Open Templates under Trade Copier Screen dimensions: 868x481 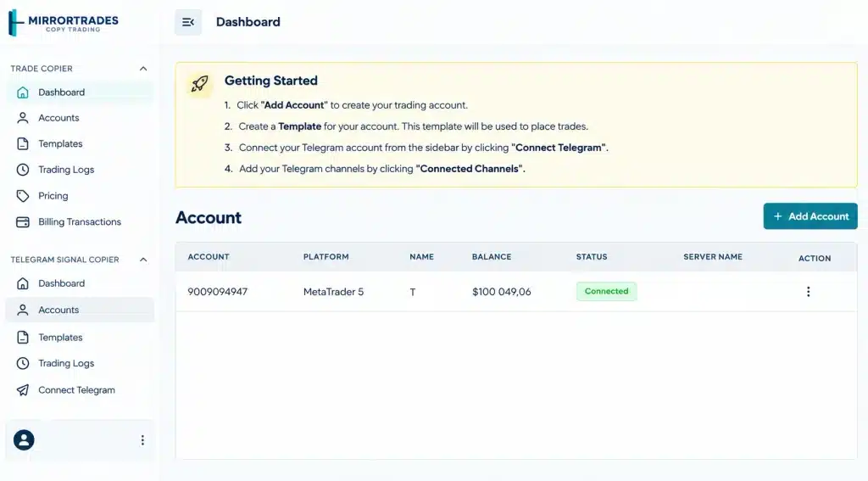click(80, 143)
